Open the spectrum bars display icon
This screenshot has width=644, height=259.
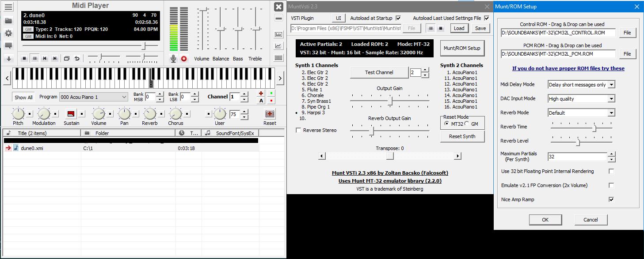(278, 34)
